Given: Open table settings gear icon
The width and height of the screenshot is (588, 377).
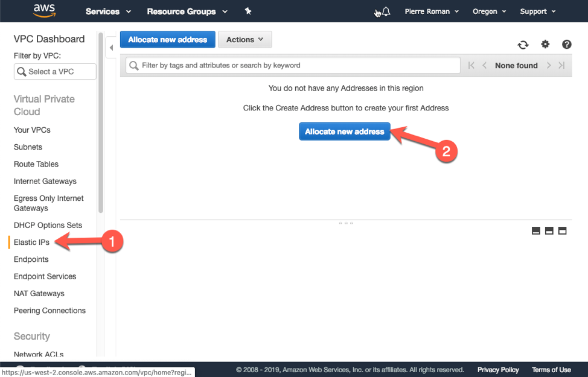Looking at the screenshot, I should point(545,44).
